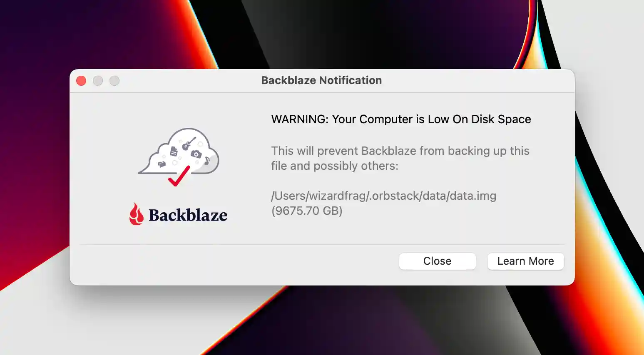Click the divider line above the dialog buttons
The height and width of the screenshot is (355, 644).
tap(321, 244)
